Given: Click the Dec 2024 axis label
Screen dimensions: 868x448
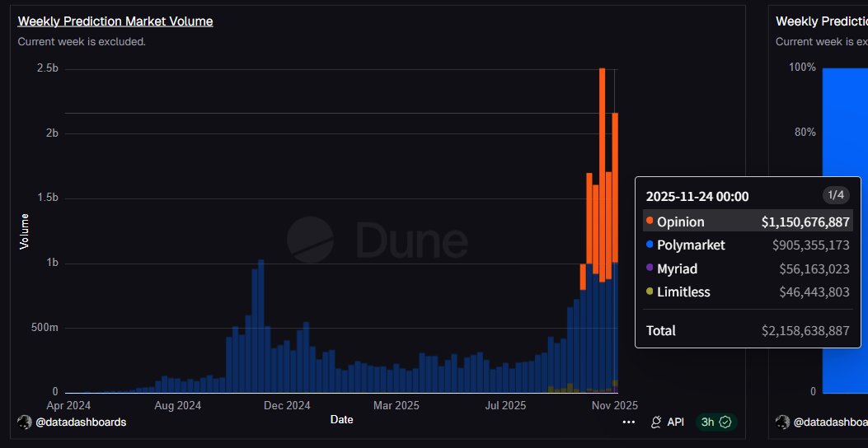Looking at the screenshot, I should coord(288,406).
